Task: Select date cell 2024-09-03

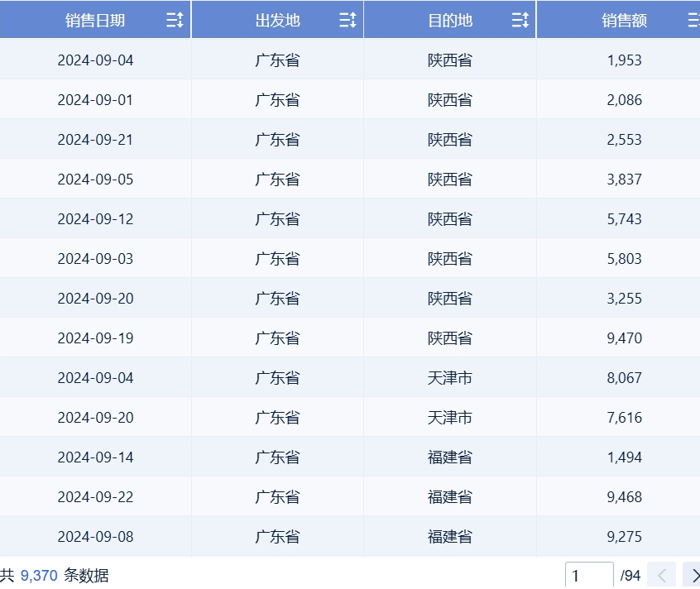Action: (95, 259)
